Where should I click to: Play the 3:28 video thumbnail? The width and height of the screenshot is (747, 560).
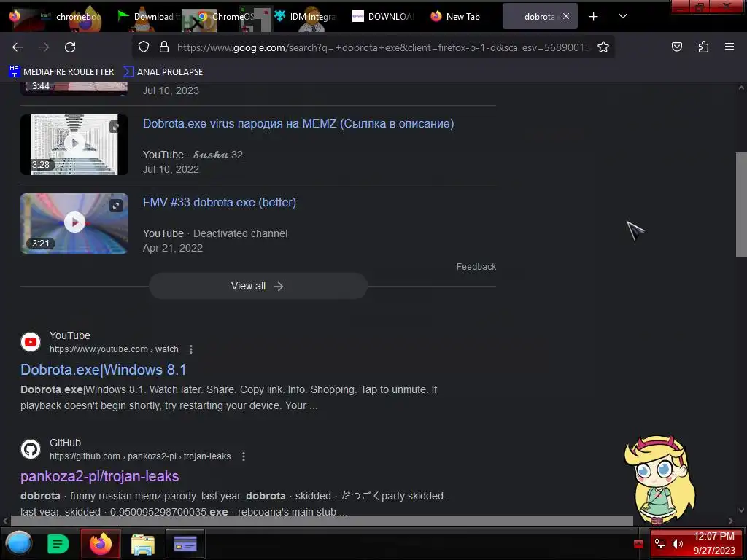pyautogui.click(x=74, y=144)
